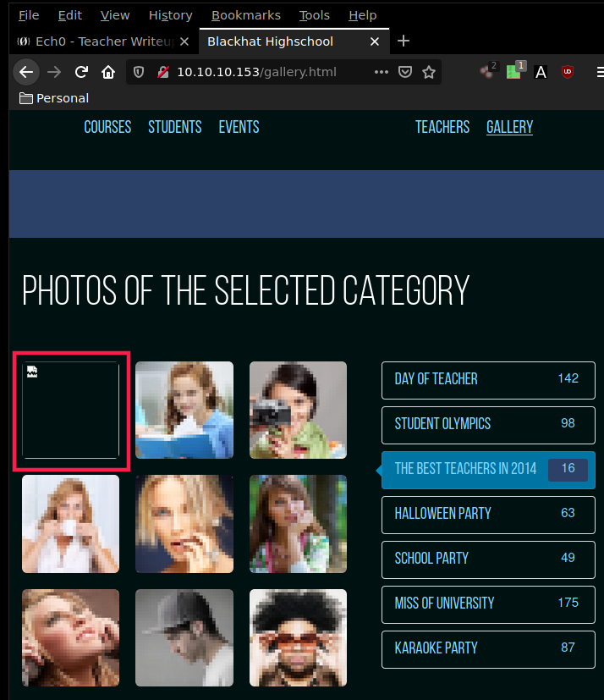This screenshot has width=604, height=700.
Task: Open the photo of man with afro and sunglasses
Action: point(298,637)
